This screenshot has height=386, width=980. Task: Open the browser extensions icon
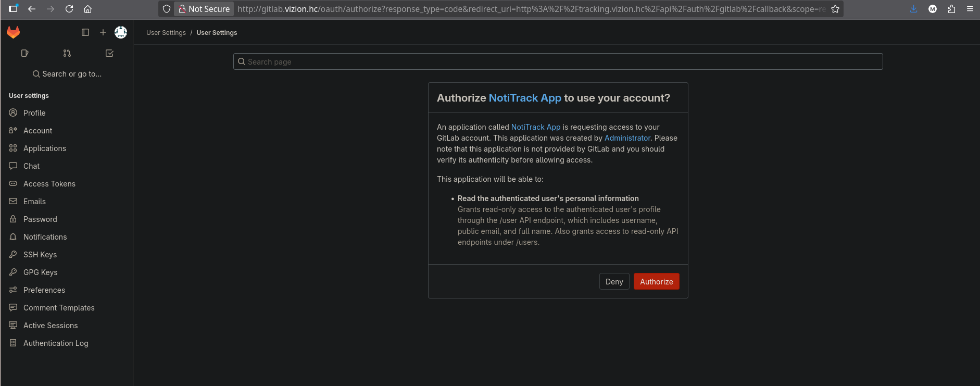pos(951,9)
